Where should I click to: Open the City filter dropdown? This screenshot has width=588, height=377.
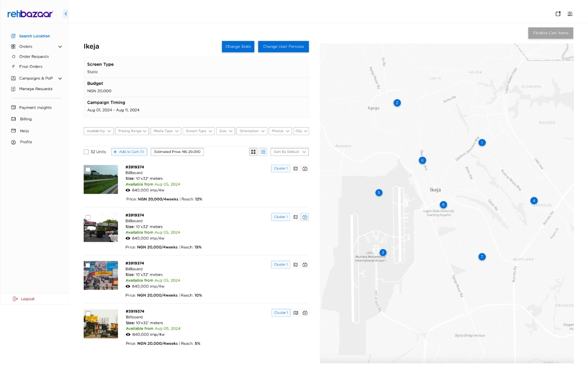click(x=301, y=131)
